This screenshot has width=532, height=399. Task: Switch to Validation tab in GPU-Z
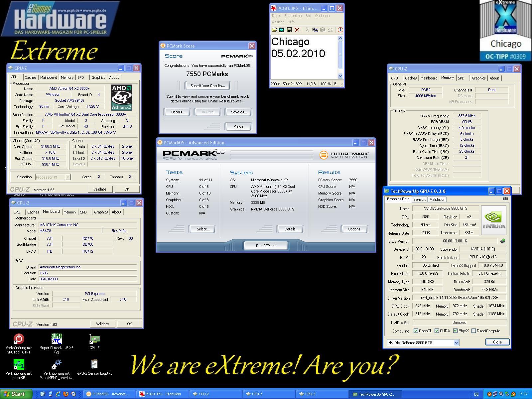click(x=437, y=199)
